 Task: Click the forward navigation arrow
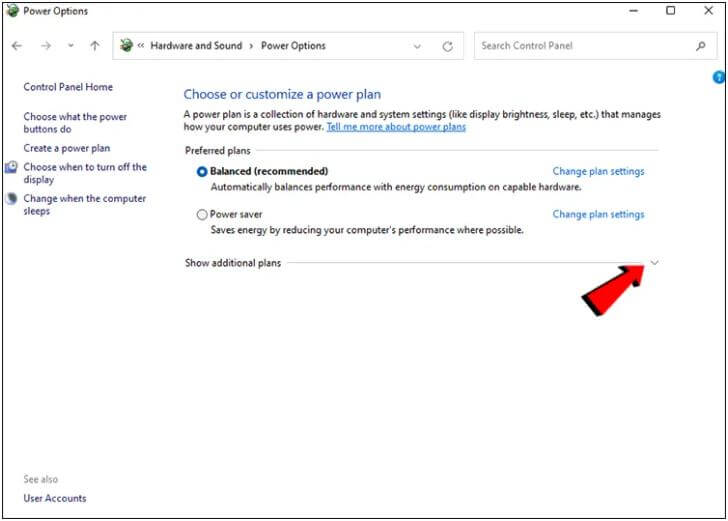[x=46, y=46]
